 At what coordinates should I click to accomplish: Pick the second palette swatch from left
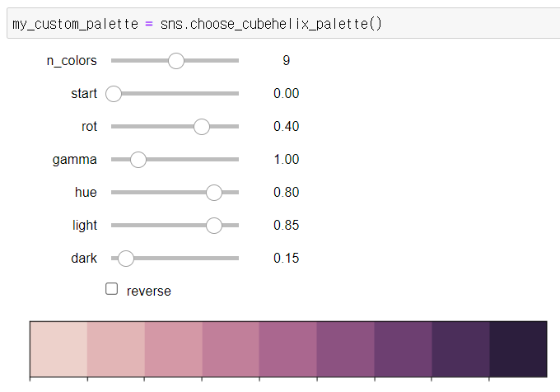pos(116,349)
